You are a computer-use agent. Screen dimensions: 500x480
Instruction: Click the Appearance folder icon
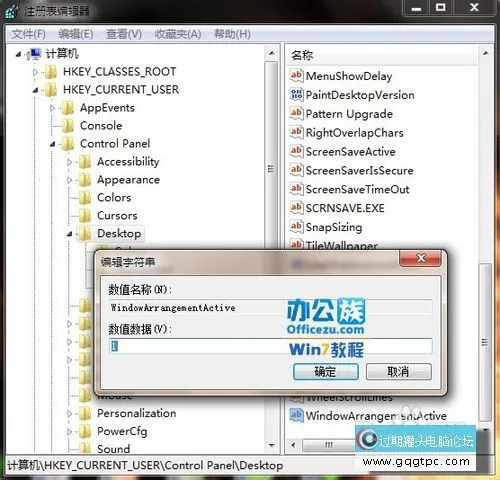coord(85,180)
